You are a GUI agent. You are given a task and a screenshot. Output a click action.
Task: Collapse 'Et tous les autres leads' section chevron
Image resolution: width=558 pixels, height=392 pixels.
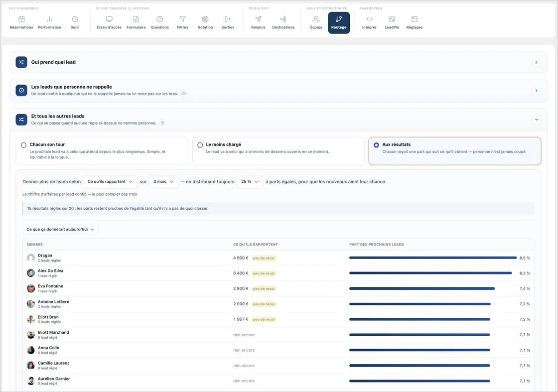point(536,120)
